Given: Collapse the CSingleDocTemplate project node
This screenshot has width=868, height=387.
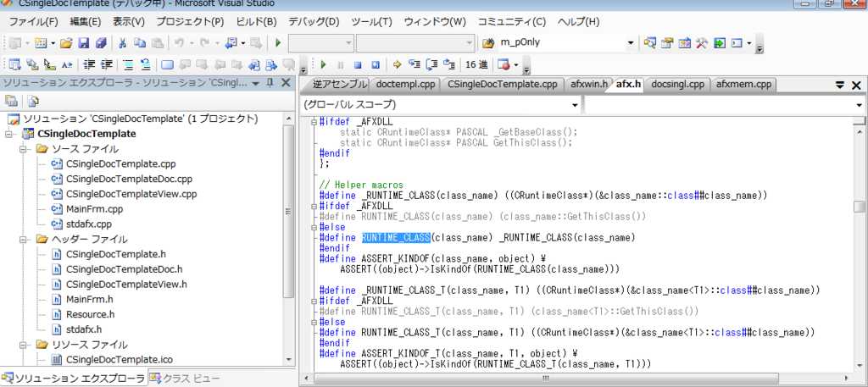Looking at the screenshot, I should click(x=9, y=134).
